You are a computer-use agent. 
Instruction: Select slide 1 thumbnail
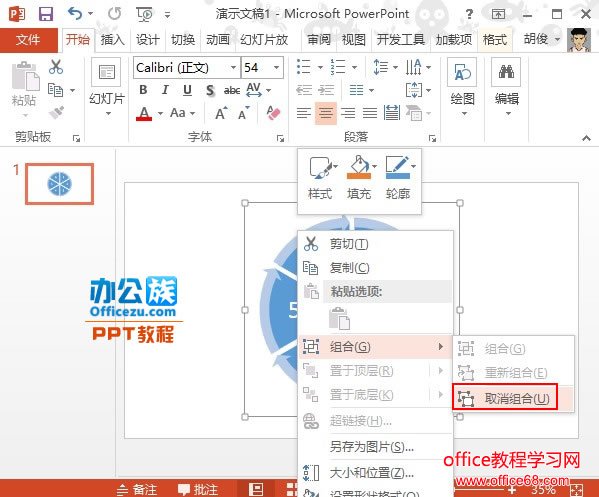(x=60, y=184)
